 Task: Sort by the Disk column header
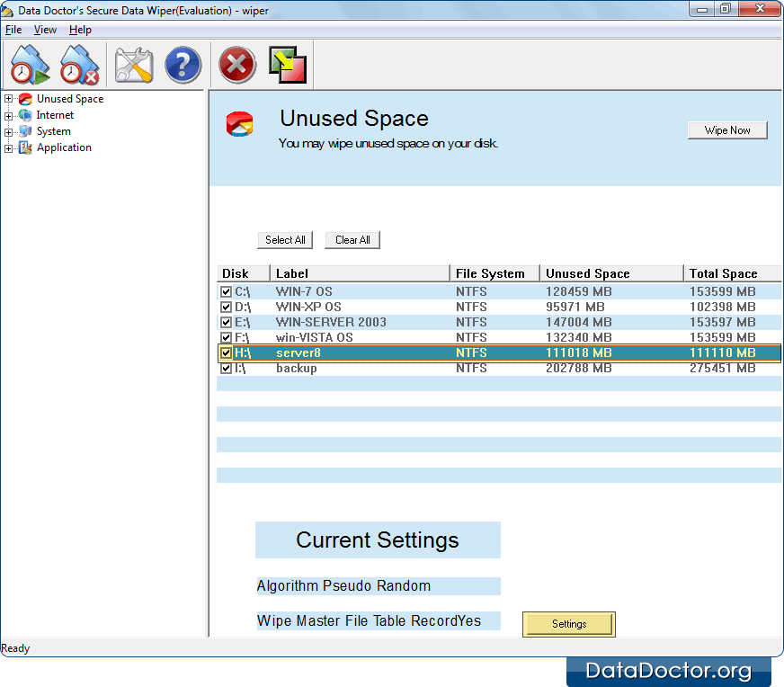244,273
